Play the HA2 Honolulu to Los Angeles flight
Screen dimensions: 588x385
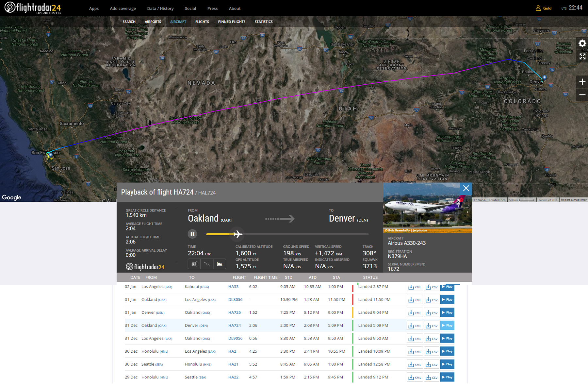tap(447, 351)
